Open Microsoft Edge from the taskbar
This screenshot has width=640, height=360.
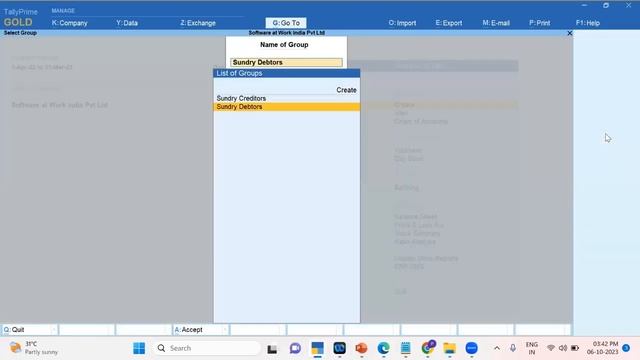click(x=383, y=348)
